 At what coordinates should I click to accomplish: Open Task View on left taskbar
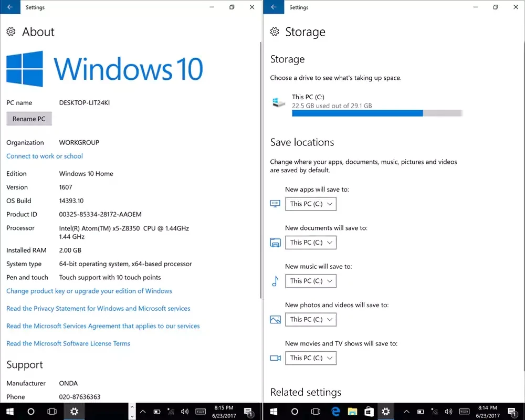point(52,411)
